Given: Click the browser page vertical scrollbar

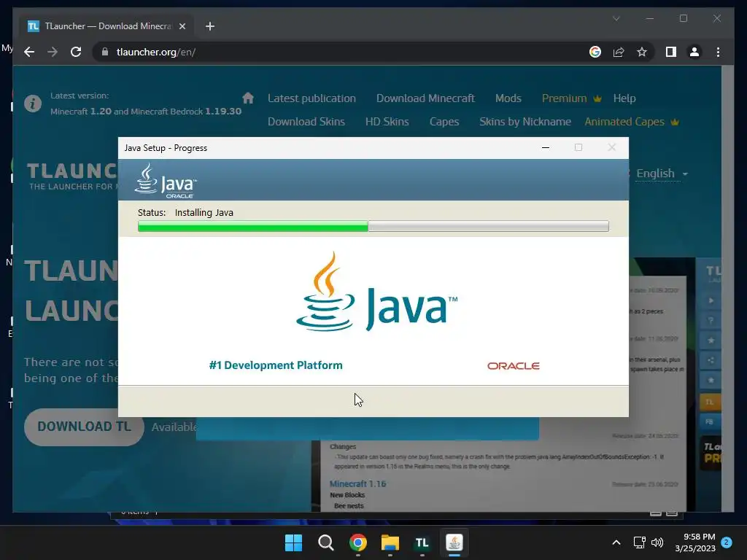Looking at the screenshot, I should tap(727, 289).
